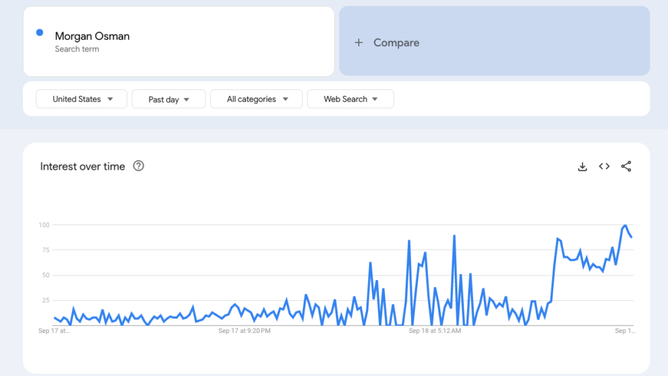Add a comparison term via Compare
Viewport: 668px width, 376px height.
tap(495, 41)
